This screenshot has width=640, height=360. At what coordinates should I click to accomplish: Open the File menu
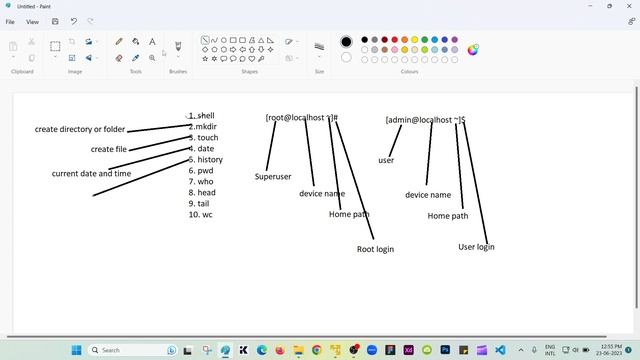click(10, 22)
